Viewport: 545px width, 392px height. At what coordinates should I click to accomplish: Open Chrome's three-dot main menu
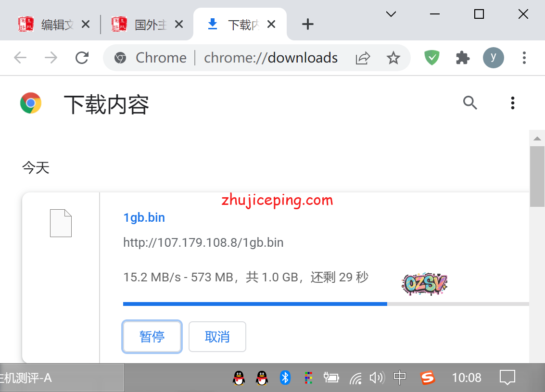click(x=524, y=58)
